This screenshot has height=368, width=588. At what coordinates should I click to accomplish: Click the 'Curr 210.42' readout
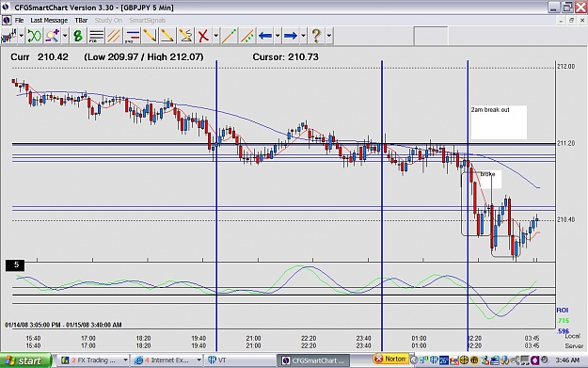coord(40,57)
